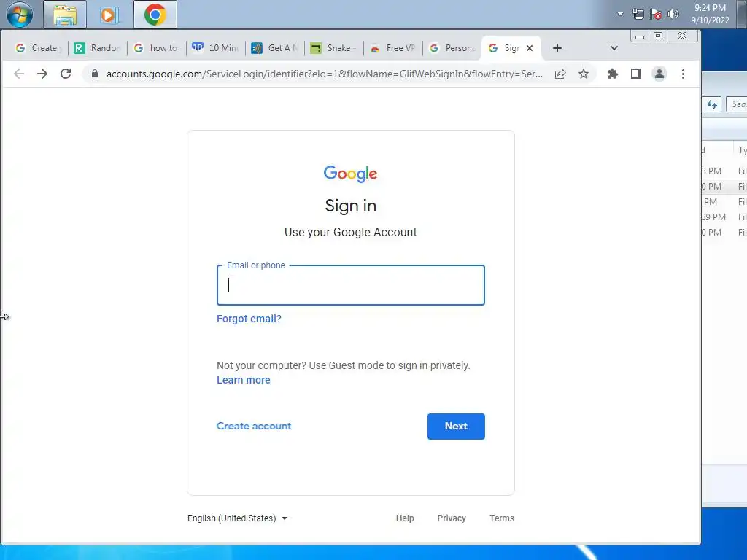Click the Google logo
This screenshot has width=747, height=560.
click(351, 174)
